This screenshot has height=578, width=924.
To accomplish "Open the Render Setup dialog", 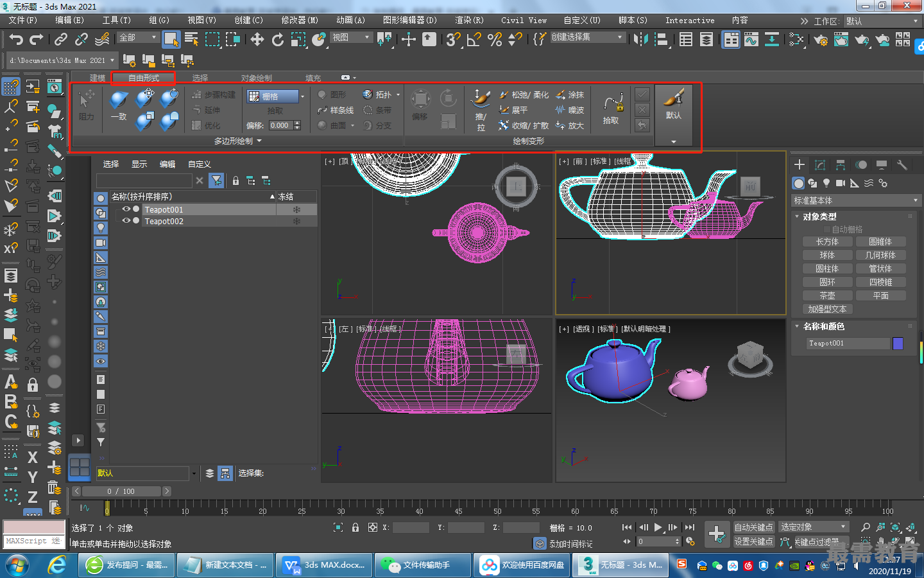I will pos(821,40).
